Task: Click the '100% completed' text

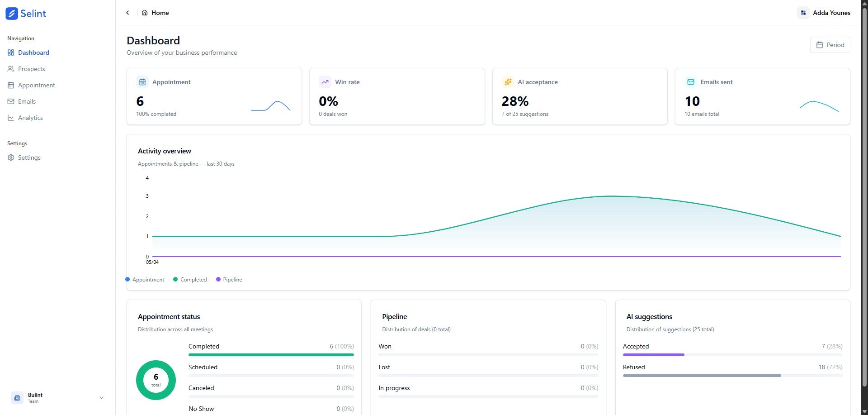Action: [x=156, y=114]
